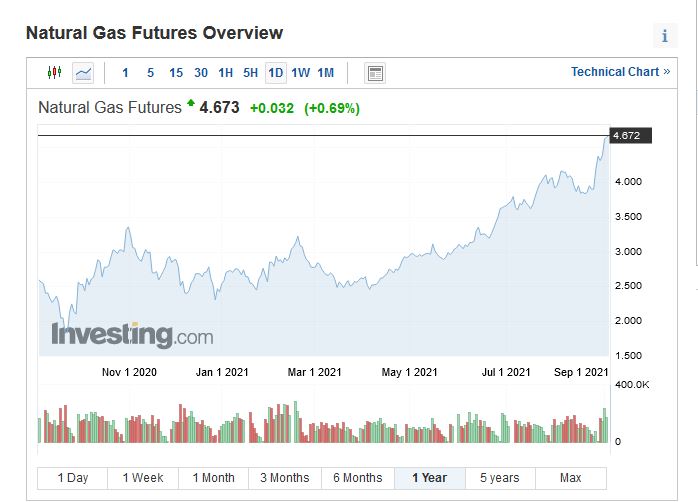This screenshot has width=698, height=502.
Task: Select the 5H interval
Action: pos(251,72)
